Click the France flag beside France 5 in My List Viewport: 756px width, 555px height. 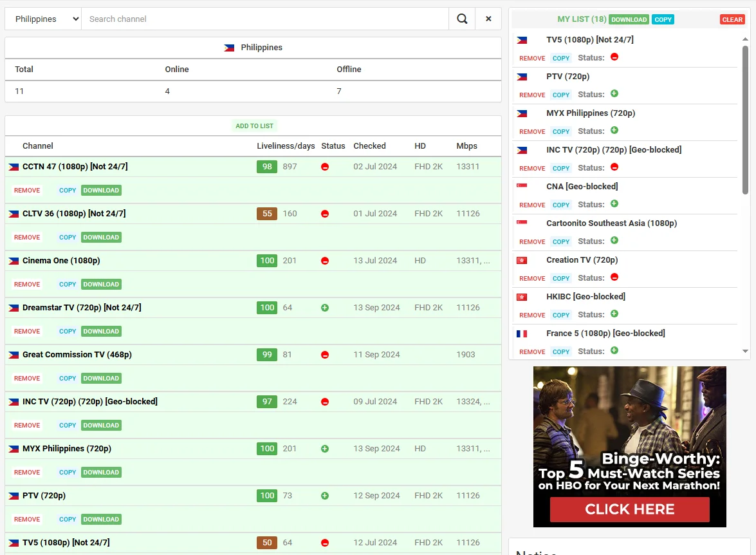pos(522,334)
